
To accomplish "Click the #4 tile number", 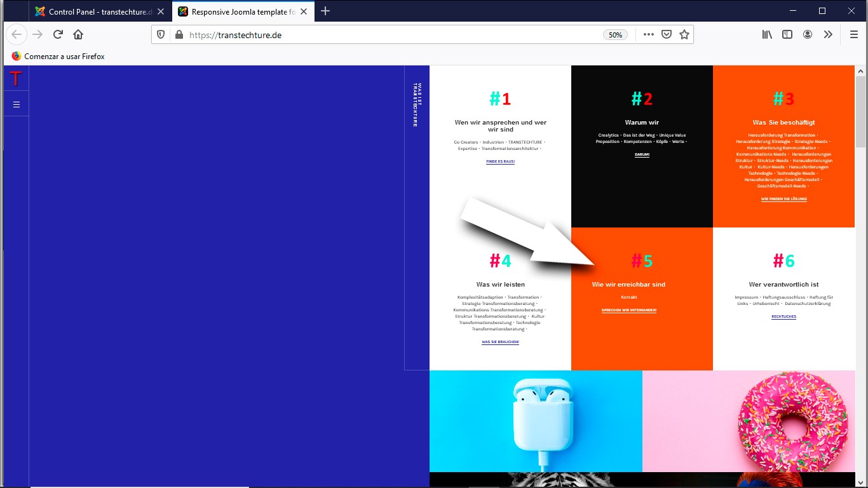I will click(500, 261).
